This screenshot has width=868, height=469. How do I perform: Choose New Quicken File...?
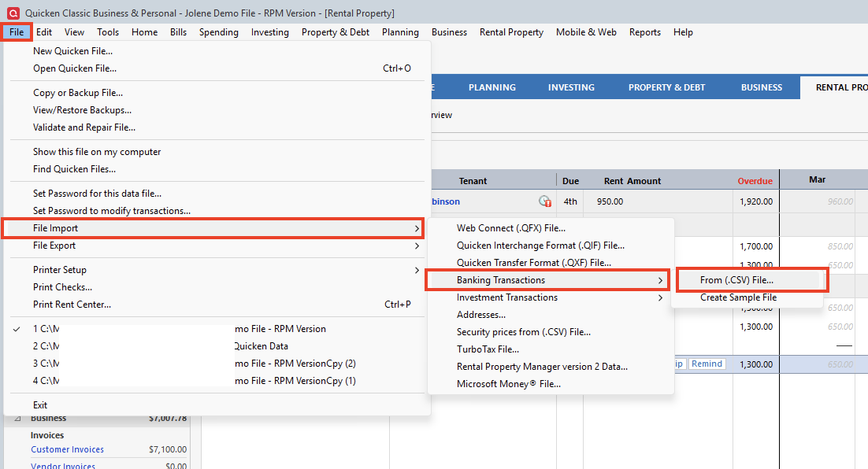coord(217,51)
